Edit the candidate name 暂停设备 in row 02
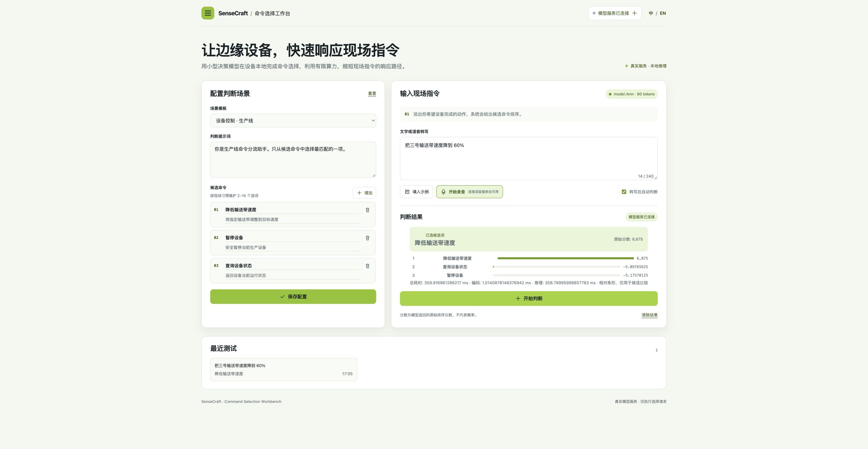Image resolution: width=868 pixels, height=449 pixels. [293, 238]
